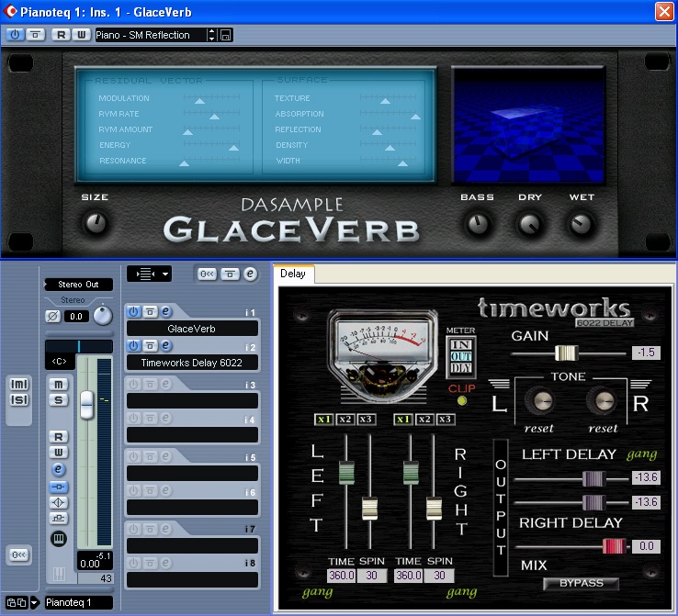678x616 pixels.
Task: Click the BYPASS button on Timeworks delay
Action: [x=581, y=583]
